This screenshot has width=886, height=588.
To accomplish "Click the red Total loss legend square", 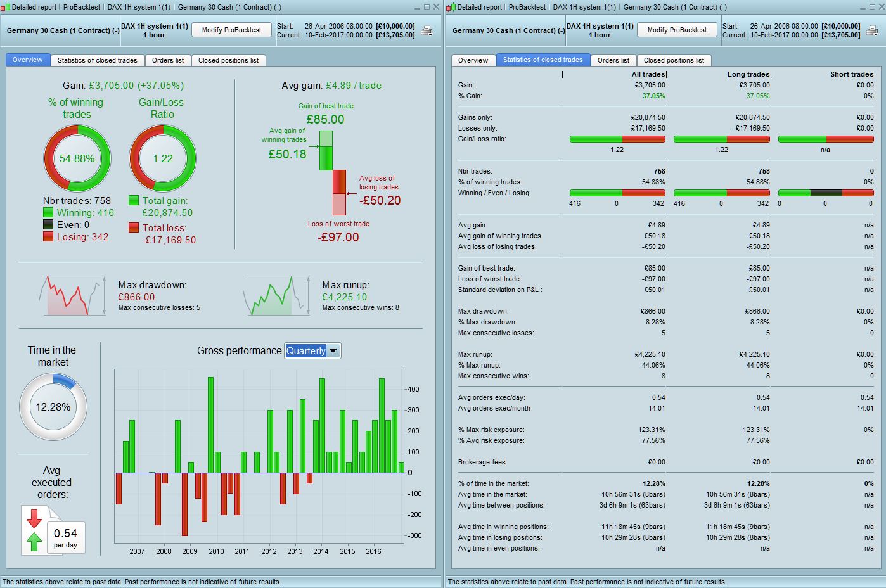I will tap(134, 227).
